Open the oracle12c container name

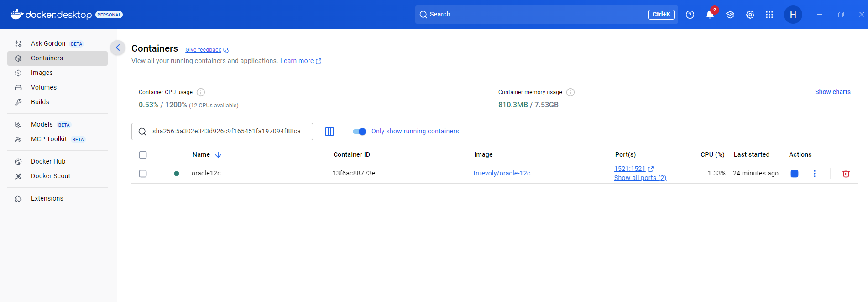pyautogui.click(x=206, y=173)
